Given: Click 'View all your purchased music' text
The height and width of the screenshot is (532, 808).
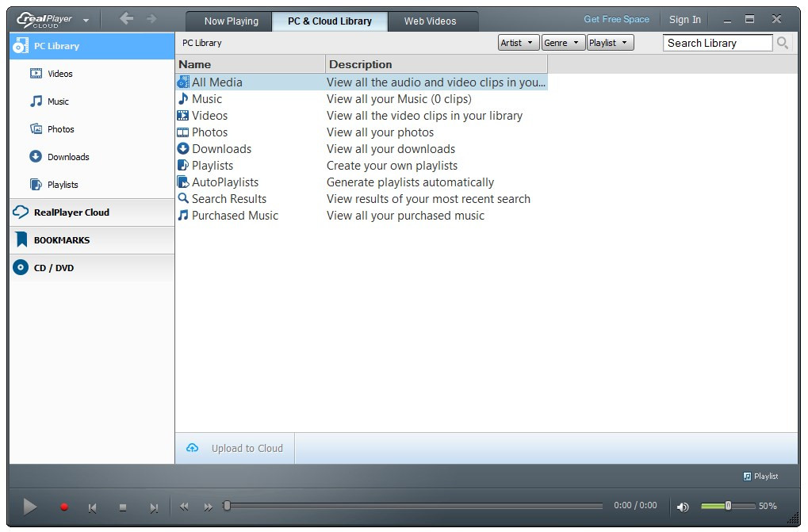Looking at the screenshot, I should coord(405,216).
